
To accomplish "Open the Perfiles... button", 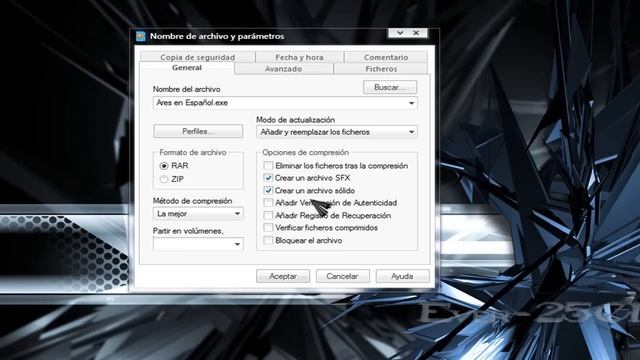I will pyautogui.click(x=198, y=131).
